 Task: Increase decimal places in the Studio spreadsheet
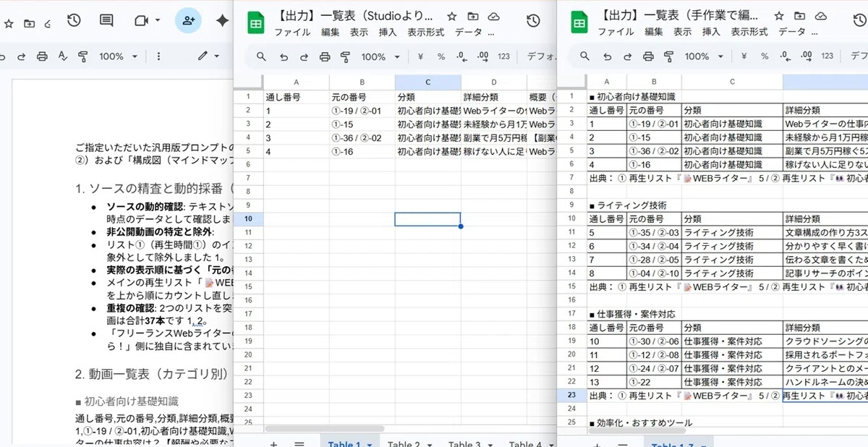click(483, 56)
